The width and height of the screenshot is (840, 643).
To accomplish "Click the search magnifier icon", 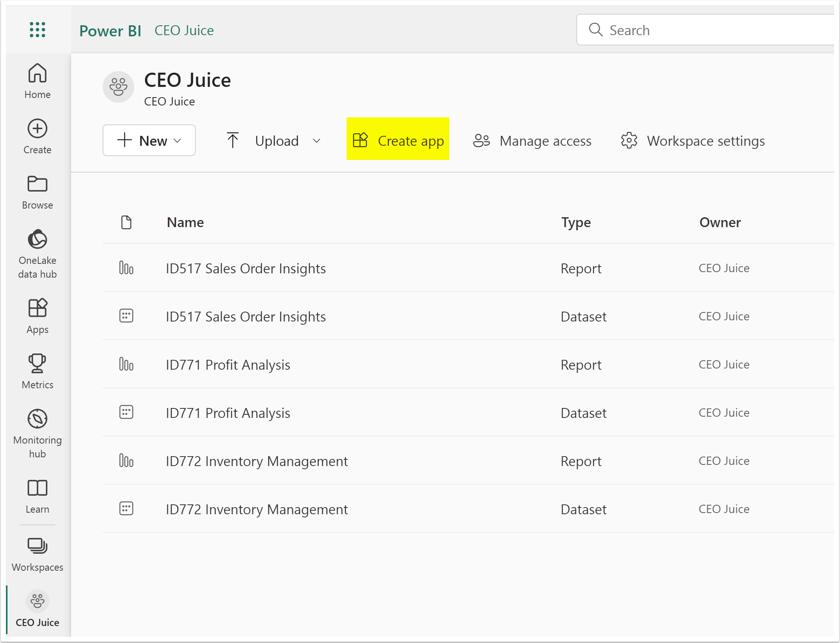I will tap(596, 30).
